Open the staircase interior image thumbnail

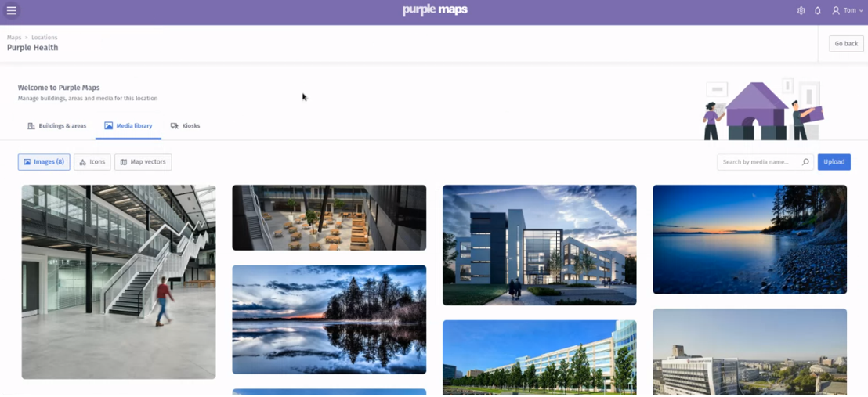tap(118, 282)
